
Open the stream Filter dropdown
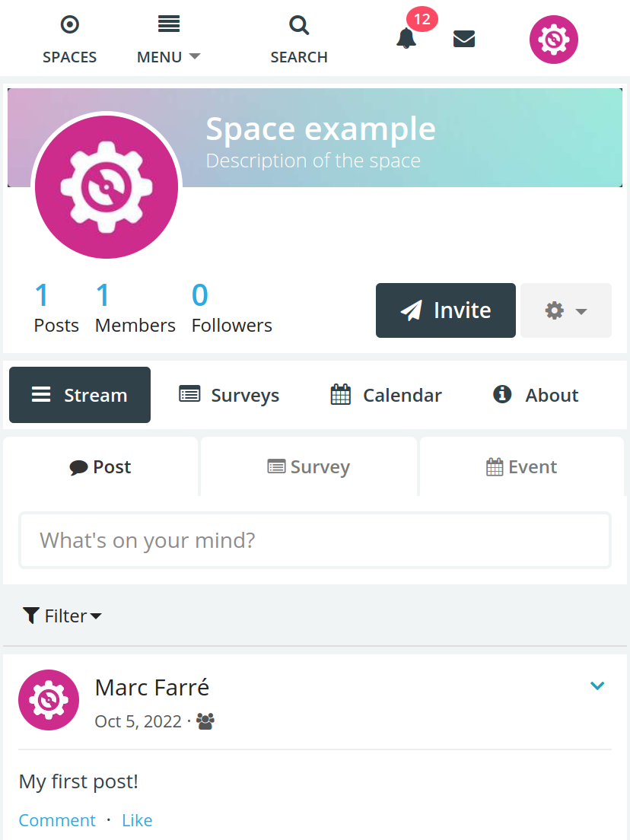[62, 616]
